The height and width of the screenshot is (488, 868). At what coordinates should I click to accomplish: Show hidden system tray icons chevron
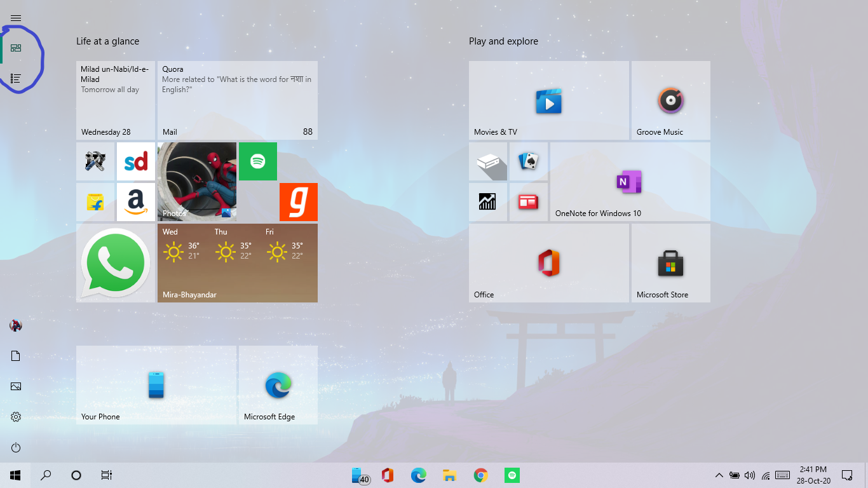(x=719, y=475)
